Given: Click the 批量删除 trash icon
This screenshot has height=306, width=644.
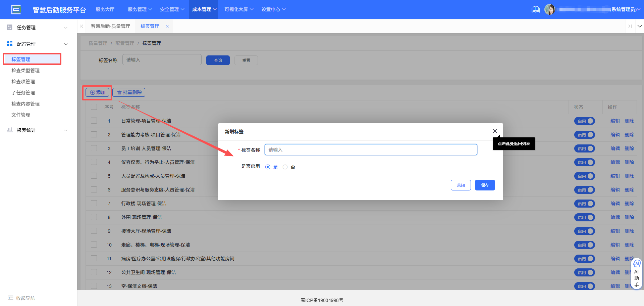Looking at the screenshot, I should (x=119, y=92).
